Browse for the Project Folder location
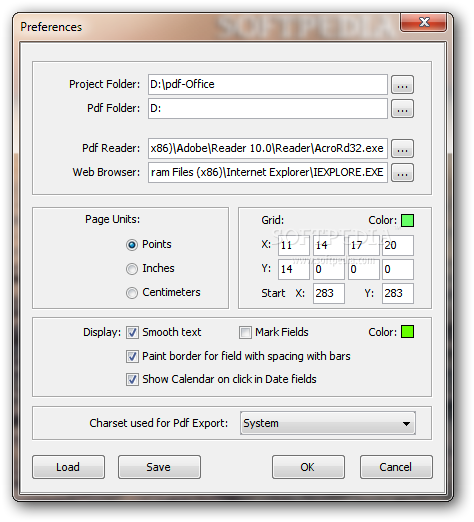The height and width of the screenshot is (522, 474). point(402,85)
